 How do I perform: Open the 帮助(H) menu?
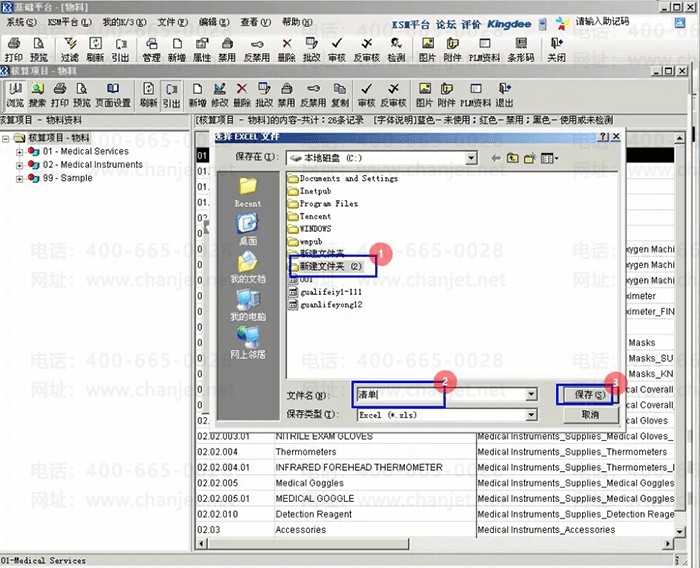coord(296,21)
